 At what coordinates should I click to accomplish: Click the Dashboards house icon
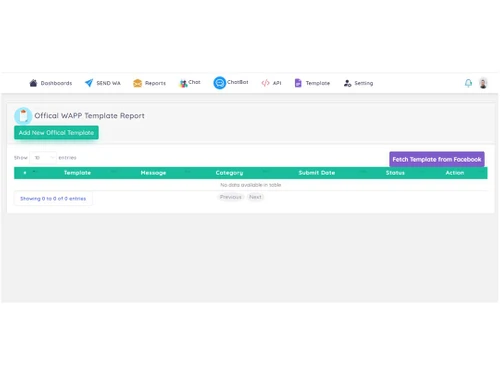point(33,83)
